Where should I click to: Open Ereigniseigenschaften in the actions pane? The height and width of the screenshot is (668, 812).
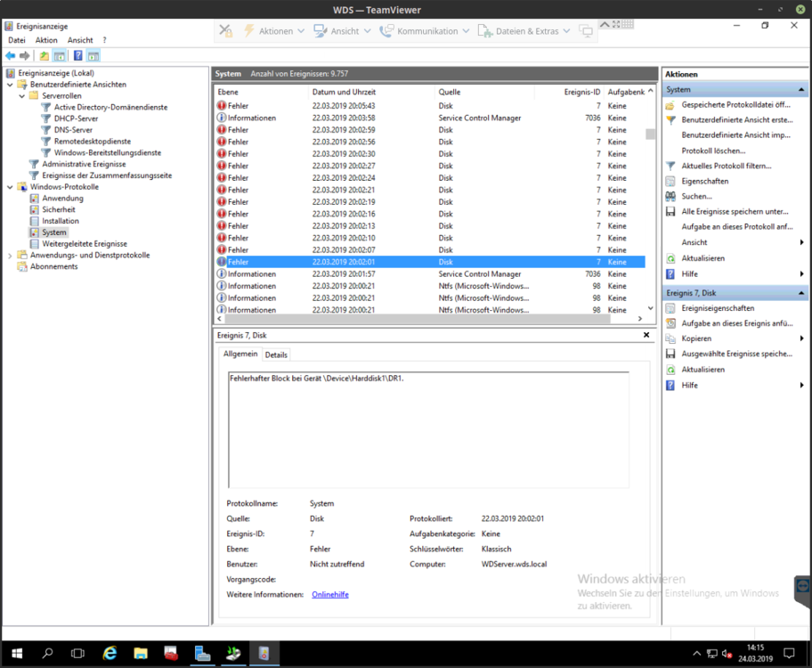[718, 308]
